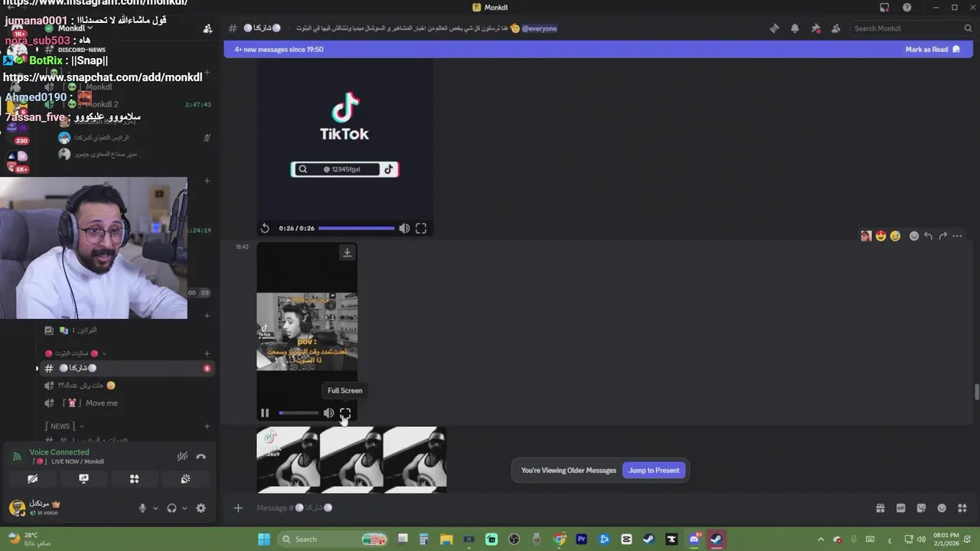Jump to Present messages

tap(654, 471)
